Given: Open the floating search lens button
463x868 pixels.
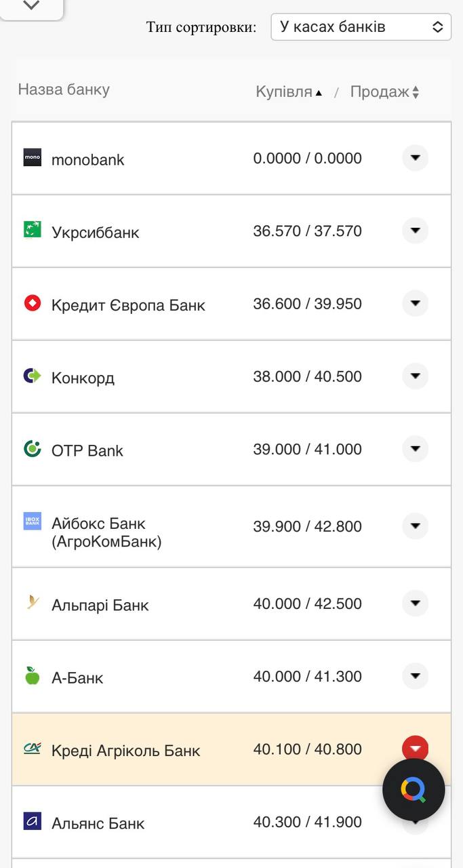Looking at the screenshot, I should pyautogui.click(x=413, y=790).
